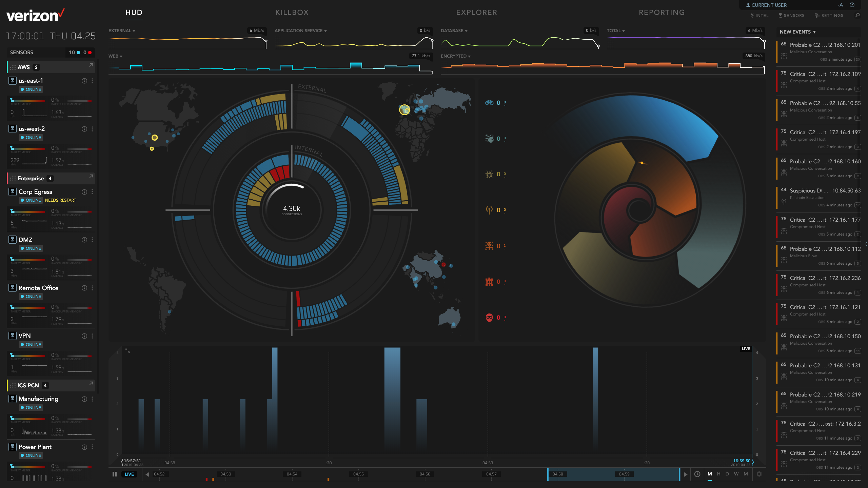This screenshot has height=488, width=868.
Task: Select the exploitation burst icon
Action: point(489,174)
